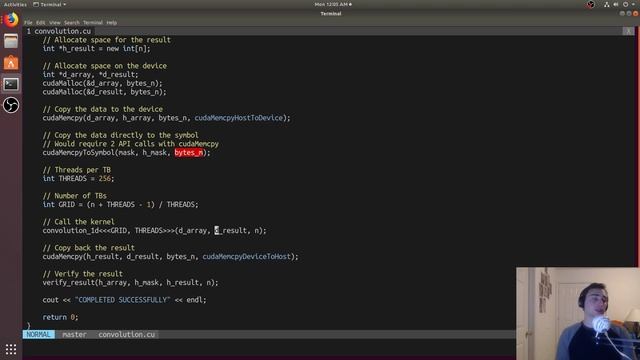Click the "int GRID" declaration line

coord(120,204)
